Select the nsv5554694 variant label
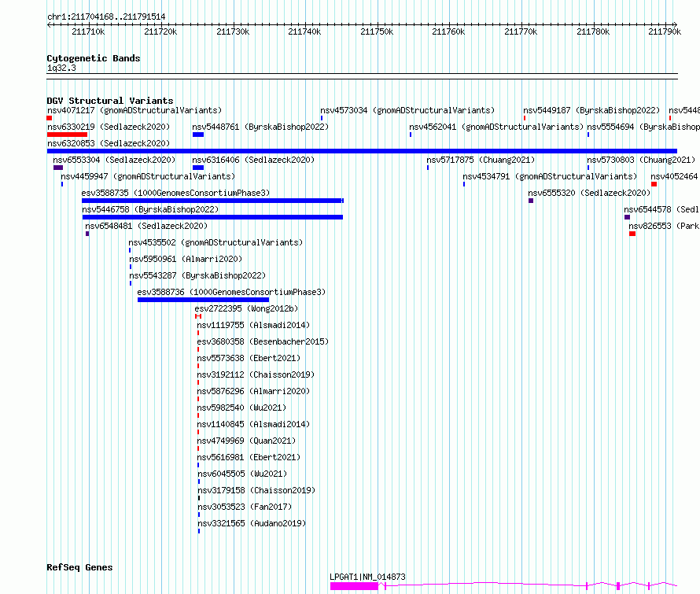 click(643, 127)
